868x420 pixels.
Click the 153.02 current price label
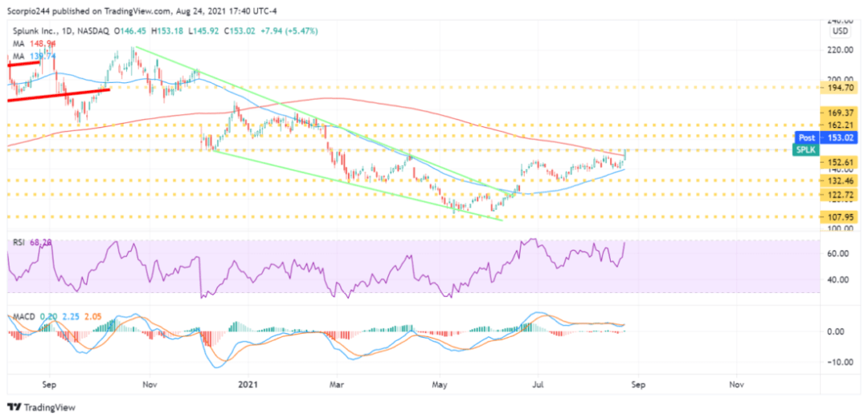[x=841, y=138]
